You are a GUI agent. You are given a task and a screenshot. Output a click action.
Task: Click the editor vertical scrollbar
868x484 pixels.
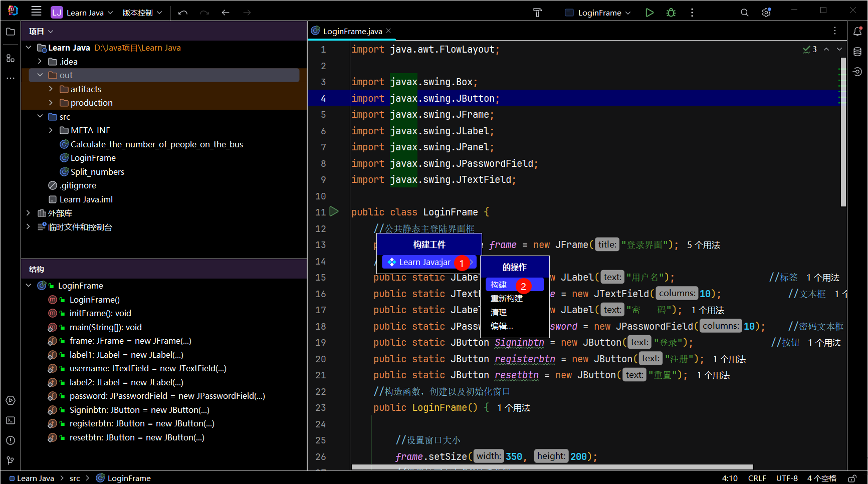pyautogui.click(x=843, y=132)
